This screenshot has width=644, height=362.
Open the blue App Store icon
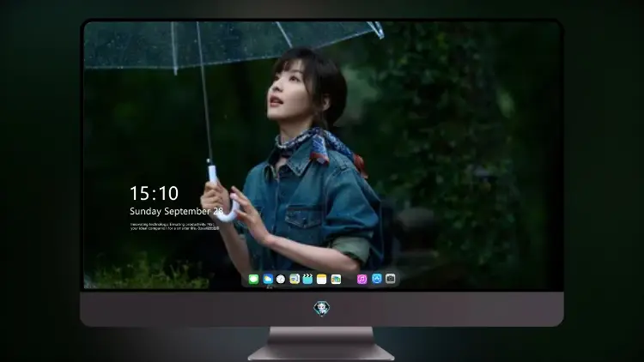[377, 279]
